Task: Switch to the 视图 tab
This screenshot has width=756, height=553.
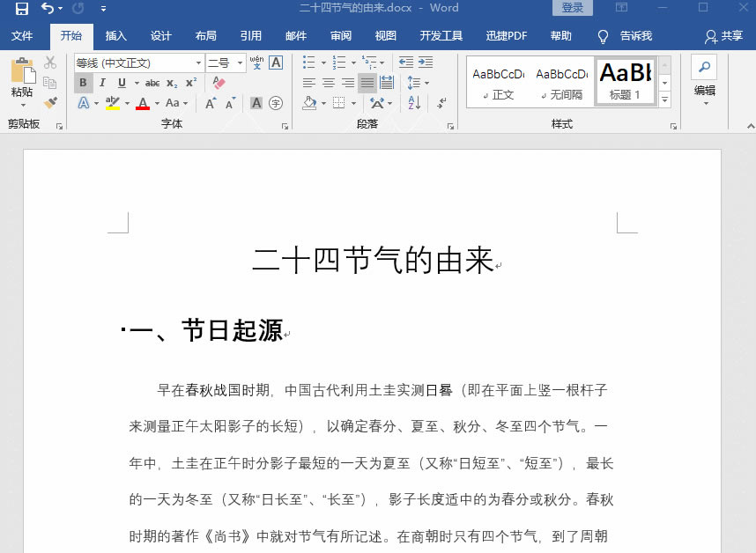Action: 386,36
